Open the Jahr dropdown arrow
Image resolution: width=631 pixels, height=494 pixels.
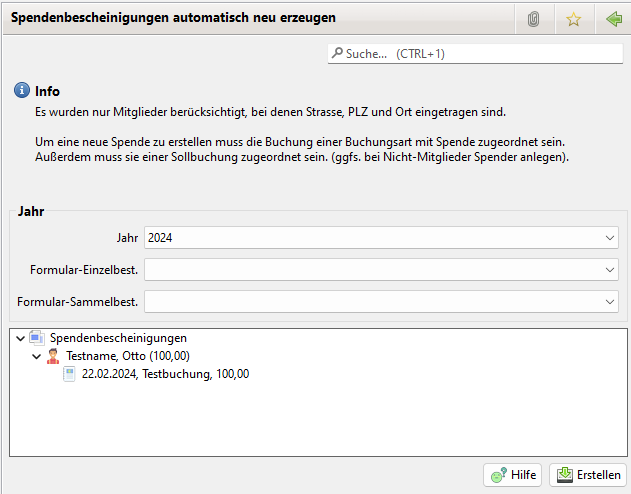[x=610, y=238]
